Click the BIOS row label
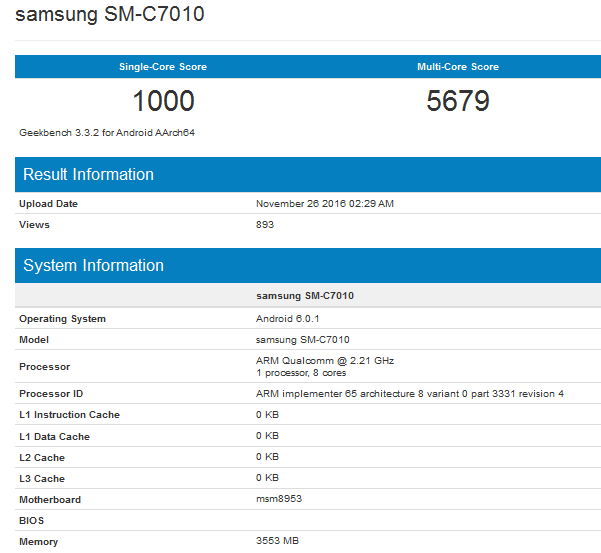This screenshot has width=601, height=553. point(31,520)
